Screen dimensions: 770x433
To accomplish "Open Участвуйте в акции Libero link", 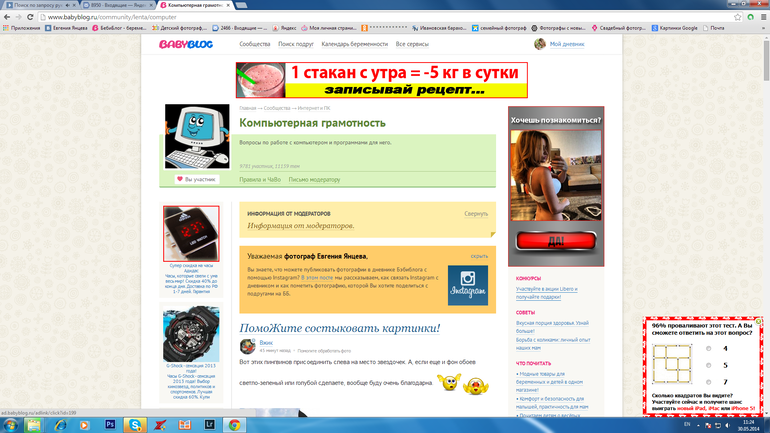I will pyautogui.click(x=546, y=293).
